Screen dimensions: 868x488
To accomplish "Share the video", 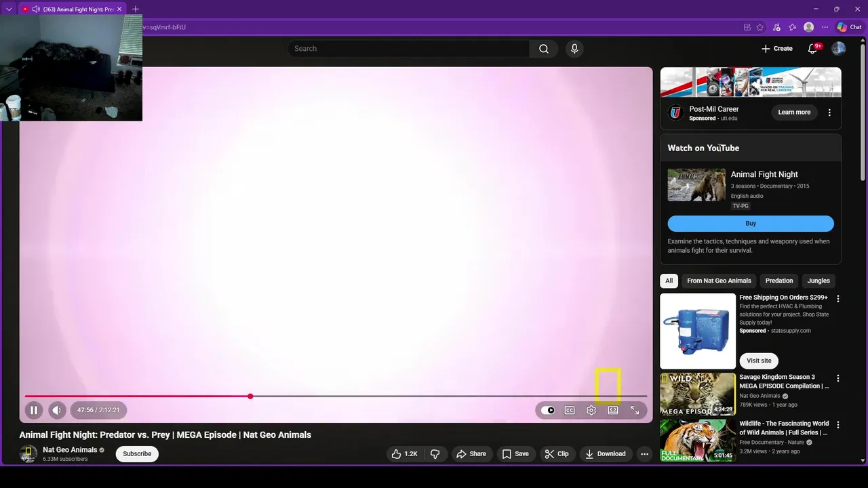I will click(471, 454).
